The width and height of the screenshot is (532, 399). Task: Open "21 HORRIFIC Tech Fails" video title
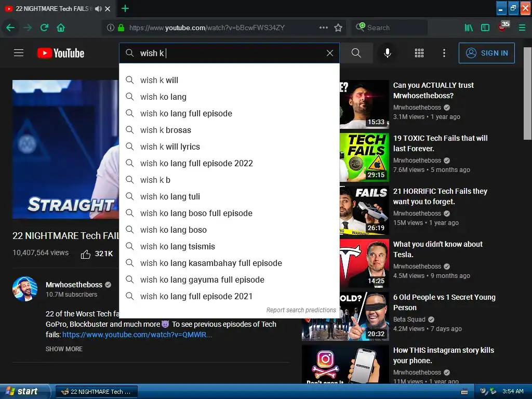[440, 196]
